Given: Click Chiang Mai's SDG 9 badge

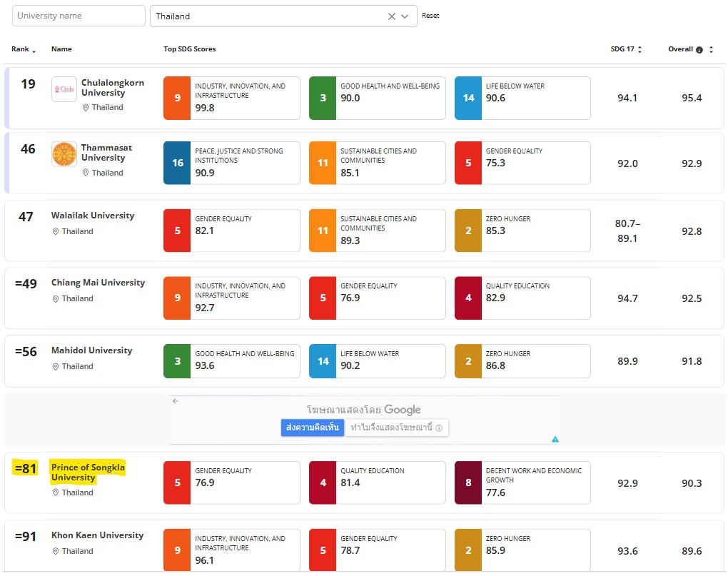Looking at the screenshot, I should tap(177, 298).
